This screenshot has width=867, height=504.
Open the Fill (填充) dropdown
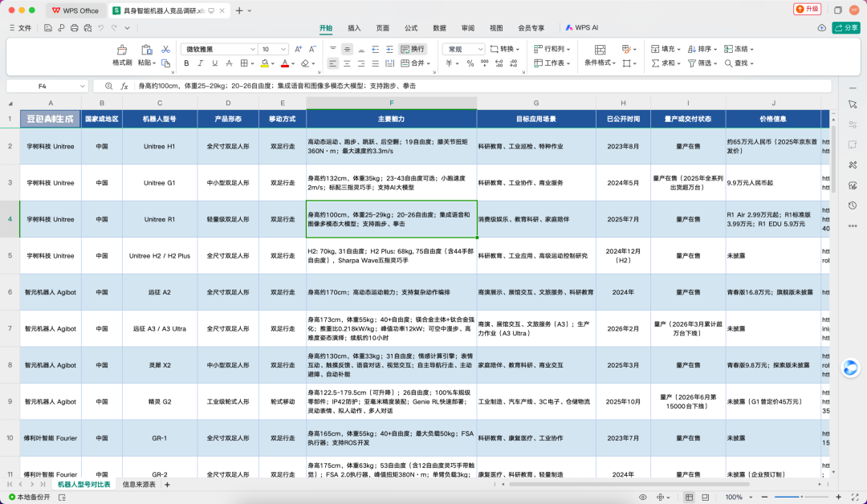click(666, 49)
